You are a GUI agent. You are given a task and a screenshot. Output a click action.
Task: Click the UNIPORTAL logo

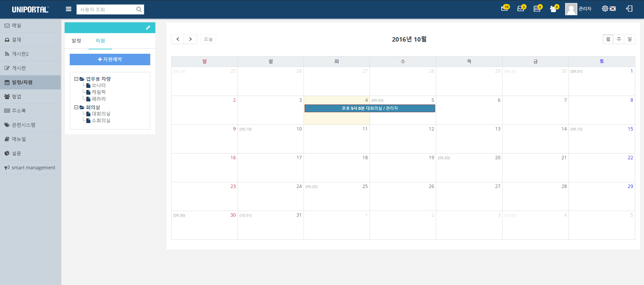click(30, 9)
